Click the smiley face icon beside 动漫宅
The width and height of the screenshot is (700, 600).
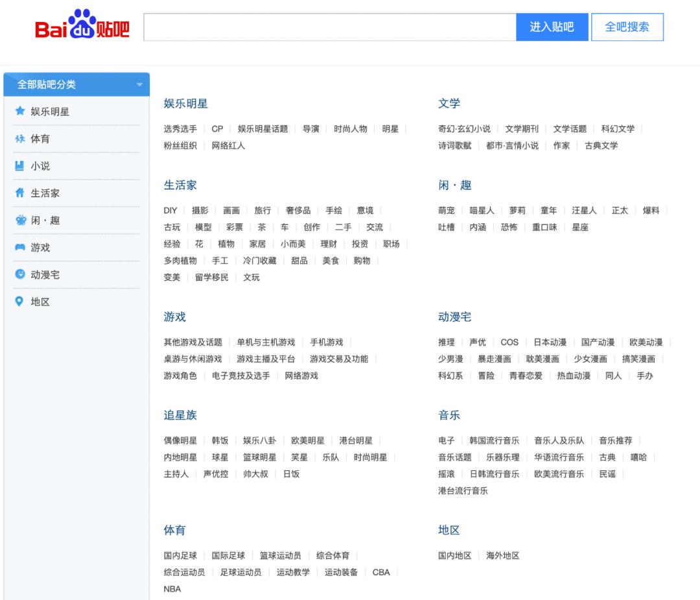pyautogui.click(x=19, y=274)
